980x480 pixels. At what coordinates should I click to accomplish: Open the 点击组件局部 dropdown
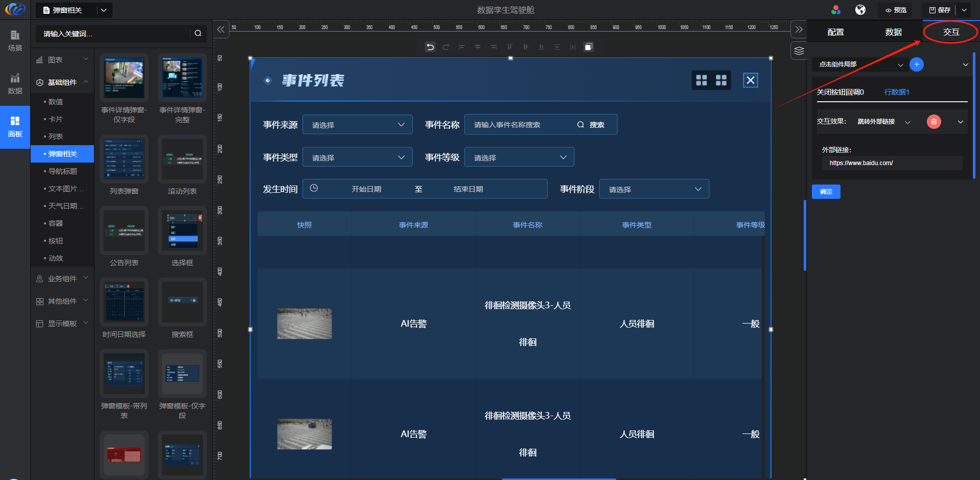pos(861,64)
